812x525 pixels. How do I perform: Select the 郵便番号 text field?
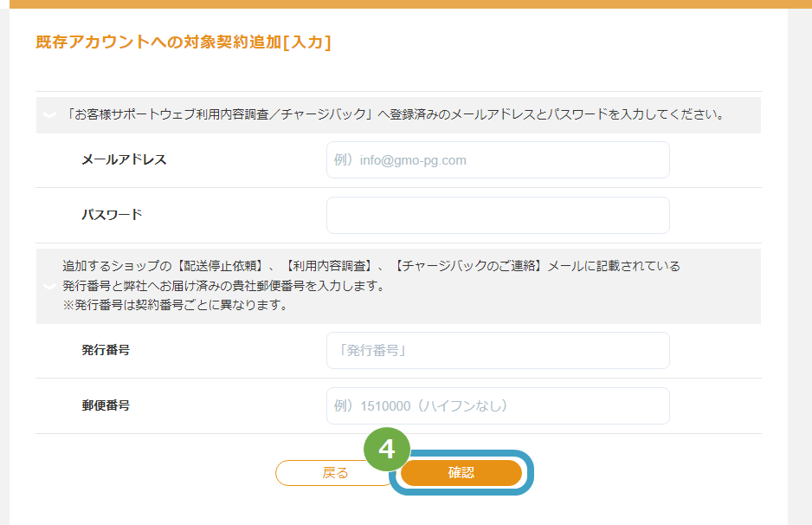tap(498, 405)
